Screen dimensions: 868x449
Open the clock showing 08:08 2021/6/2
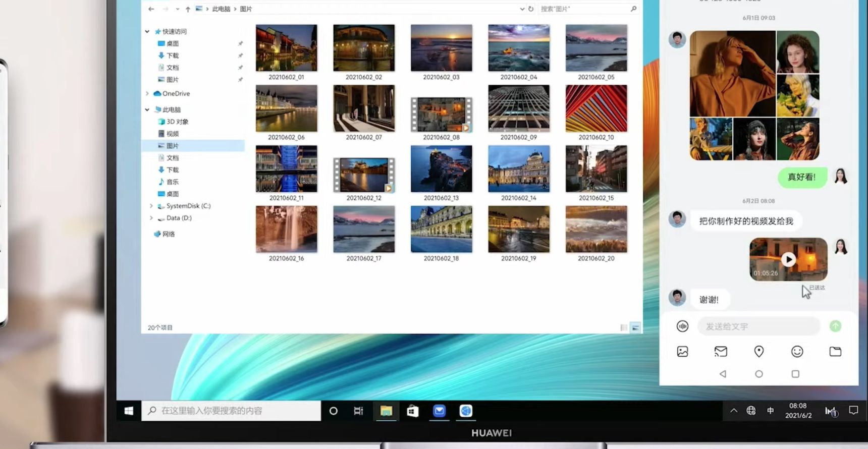[x=798, y=411]
